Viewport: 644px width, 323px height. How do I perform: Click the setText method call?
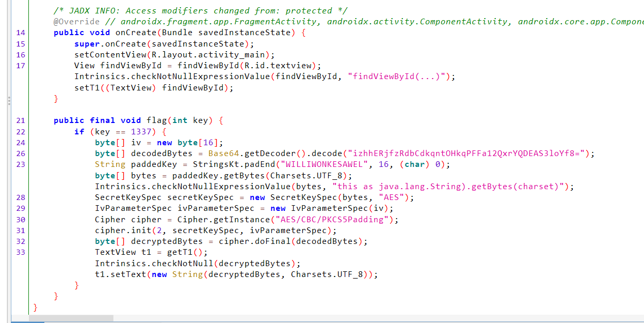pos(128,274)
